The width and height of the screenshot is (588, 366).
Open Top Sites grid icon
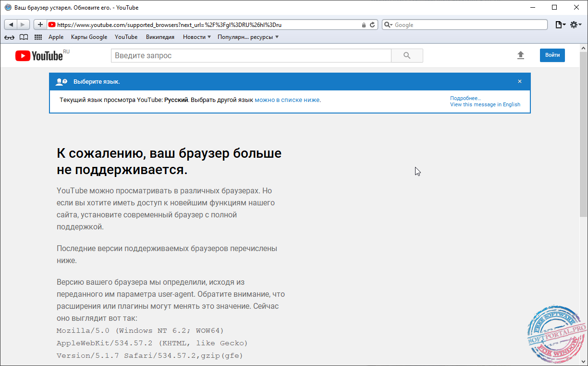point(38,37)
